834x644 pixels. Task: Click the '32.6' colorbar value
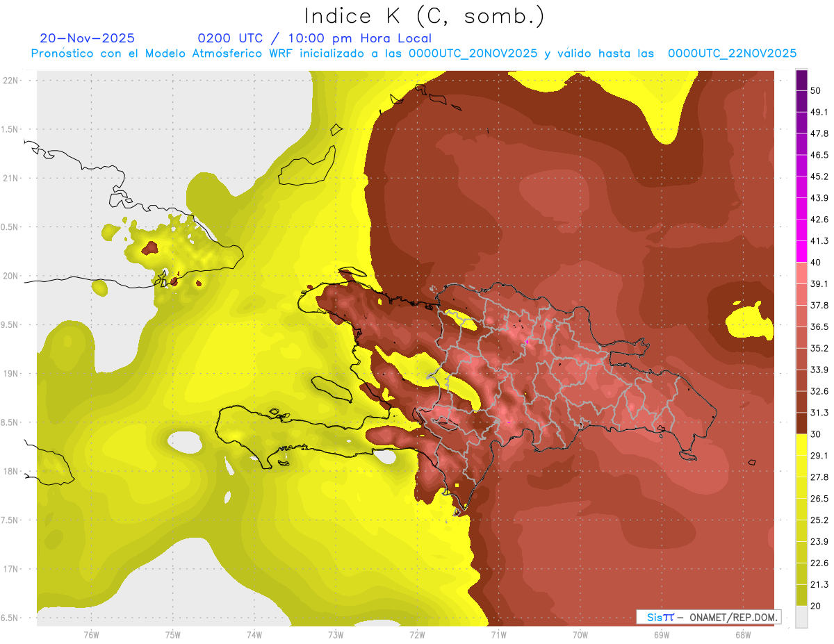point(820,391)
